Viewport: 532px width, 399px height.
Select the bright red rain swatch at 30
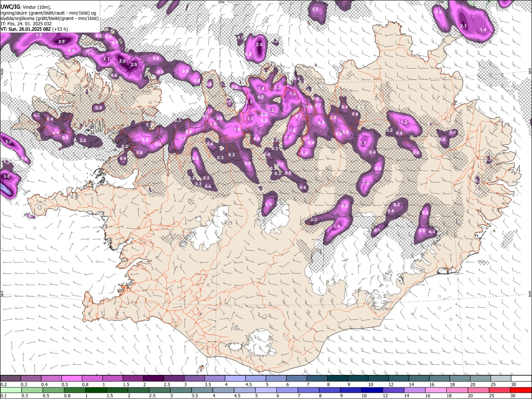pos(520,390)
